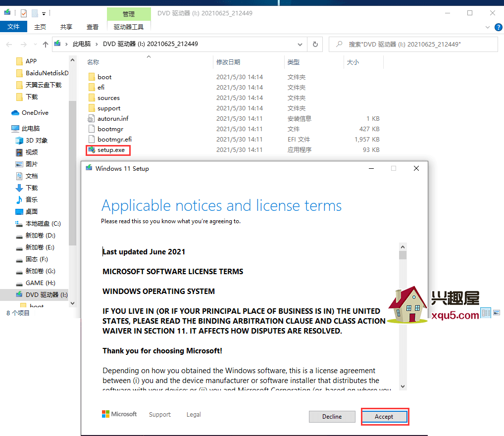This screenshot has height=436, width=504.
Task: Open 桌面 in the navigation pane
Action: (x=27, y=211)
